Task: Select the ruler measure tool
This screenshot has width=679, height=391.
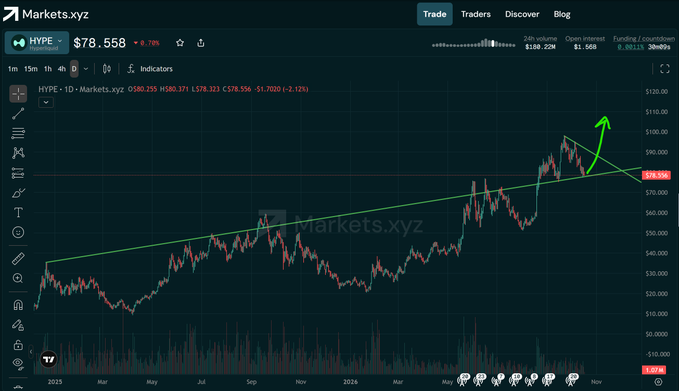Action: coord(18,259)
